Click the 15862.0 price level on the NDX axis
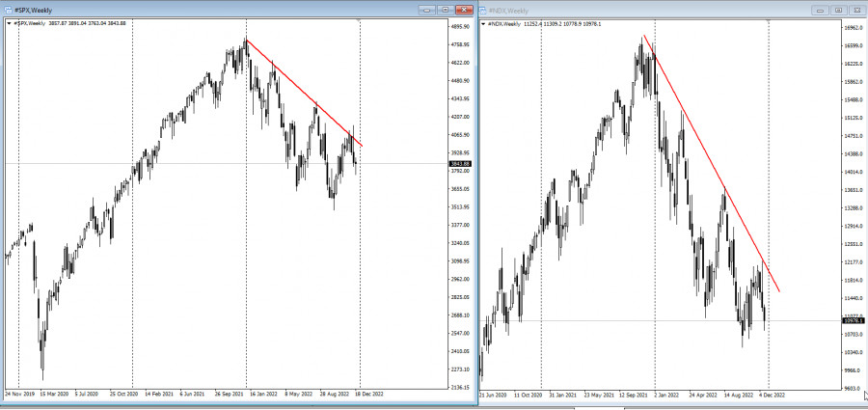Image resolution: width=868 pixels, height=410 pixels. 854,82
